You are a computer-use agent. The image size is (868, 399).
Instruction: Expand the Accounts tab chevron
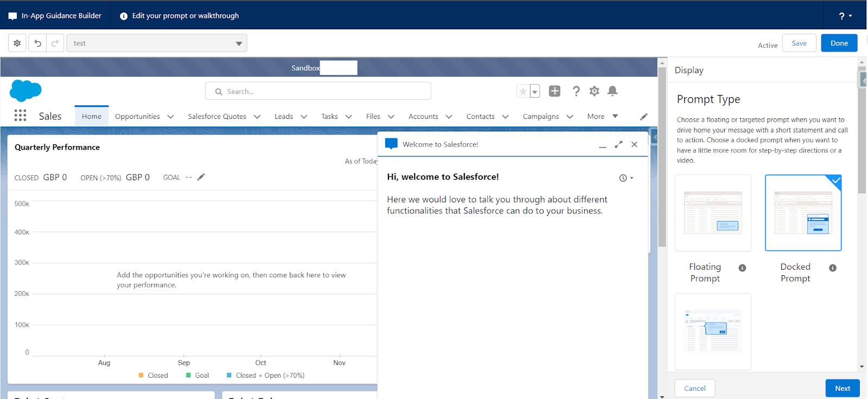pos(449,117)
